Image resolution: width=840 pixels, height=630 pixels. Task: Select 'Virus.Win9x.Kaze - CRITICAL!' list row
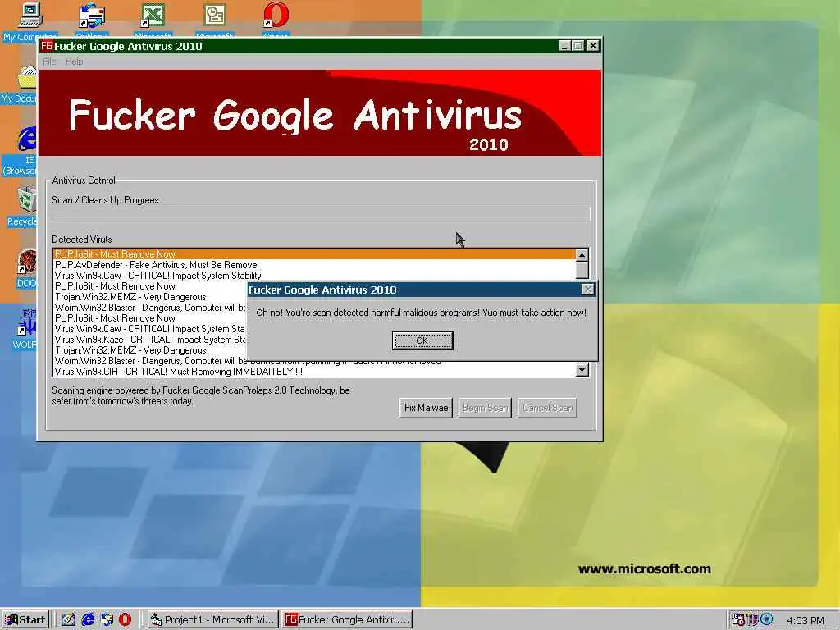point(151,339)
